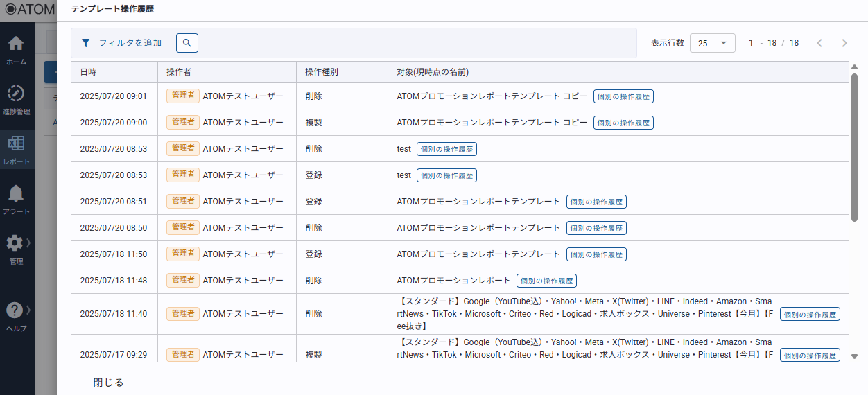Open 個別の操作履歴 for ATOMプロモーションレポート row

[x=546, y=281]
